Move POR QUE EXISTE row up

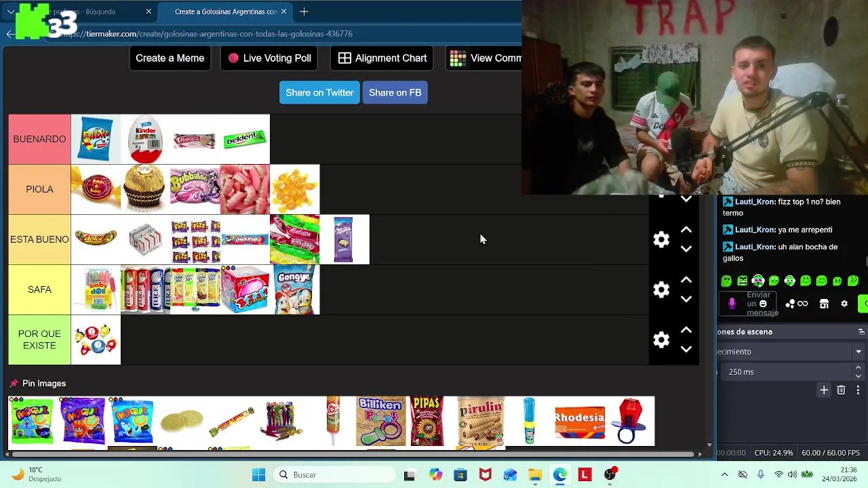(x=686, y=331)
